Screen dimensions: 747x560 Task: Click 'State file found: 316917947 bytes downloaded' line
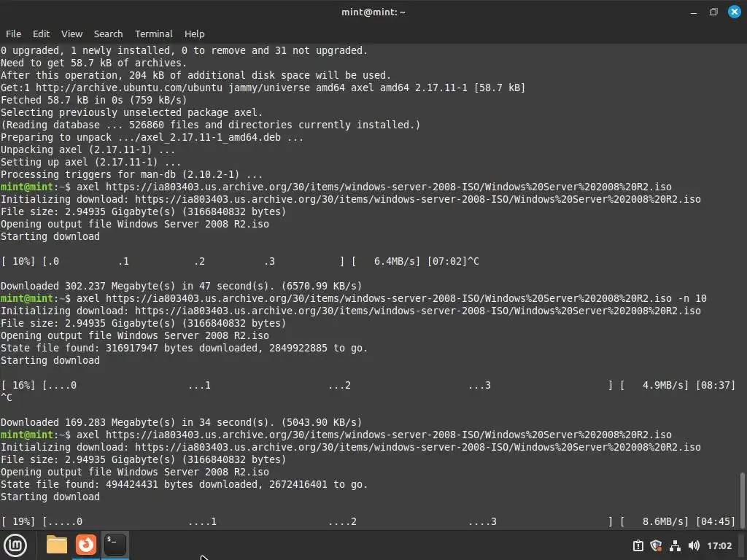[184, 348]
